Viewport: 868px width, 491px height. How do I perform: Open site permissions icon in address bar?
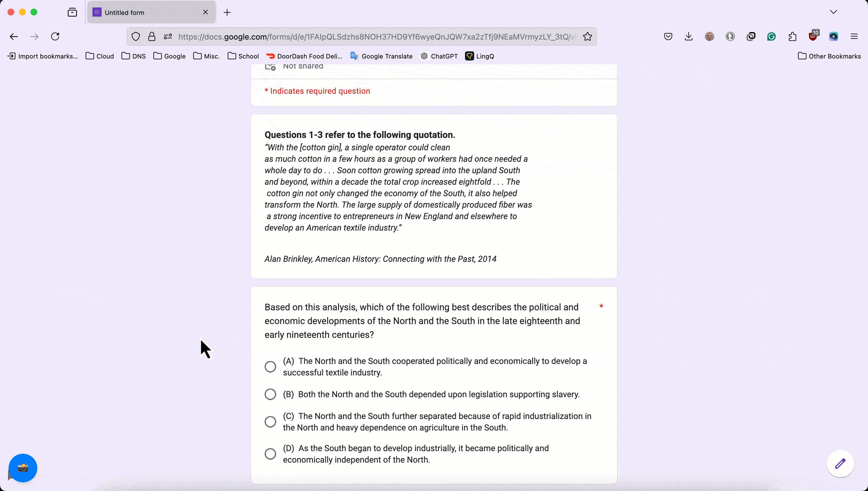[x=168, y=36]
